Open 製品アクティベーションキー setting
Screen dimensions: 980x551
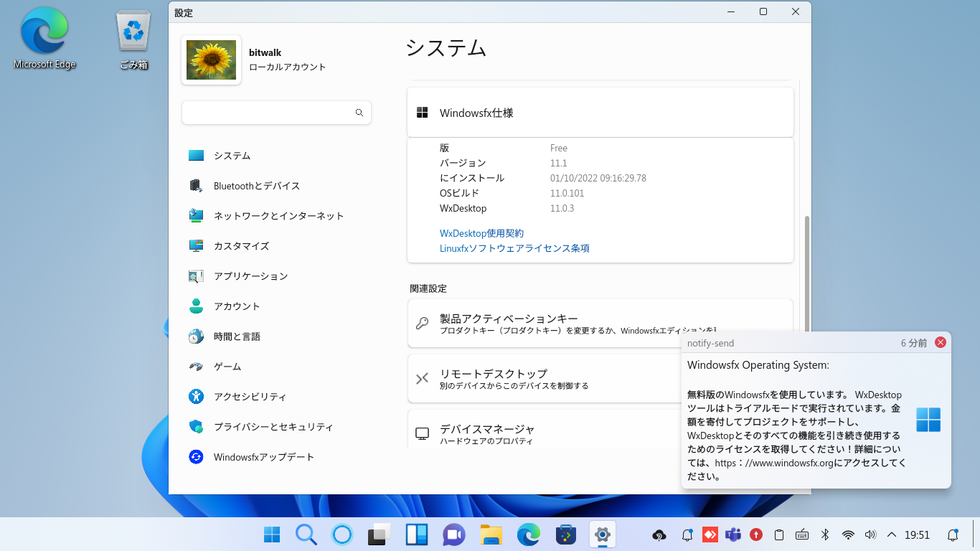[600, 323]
